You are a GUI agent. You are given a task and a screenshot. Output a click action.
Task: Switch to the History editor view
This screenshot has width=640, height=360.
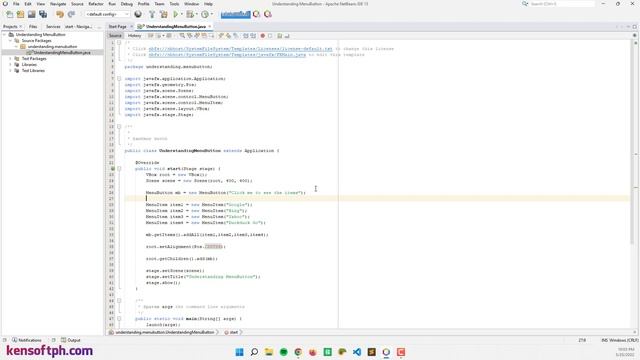point(134,36)
